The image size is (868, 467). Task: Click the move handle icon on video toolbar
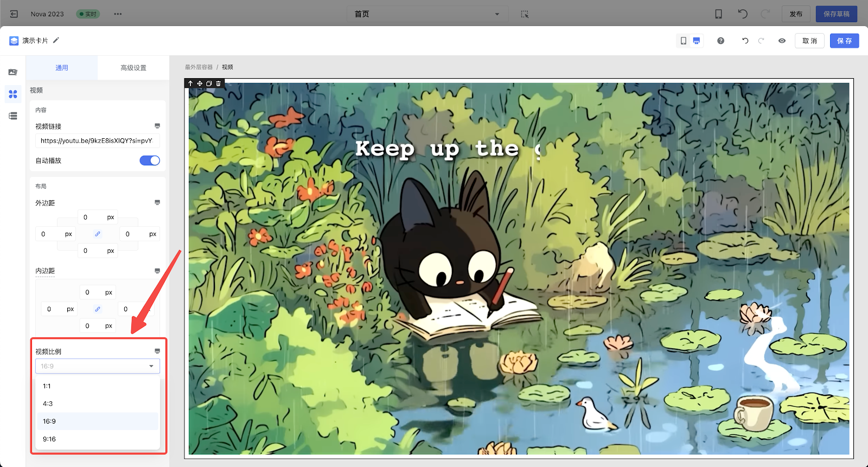coord(200,84)
